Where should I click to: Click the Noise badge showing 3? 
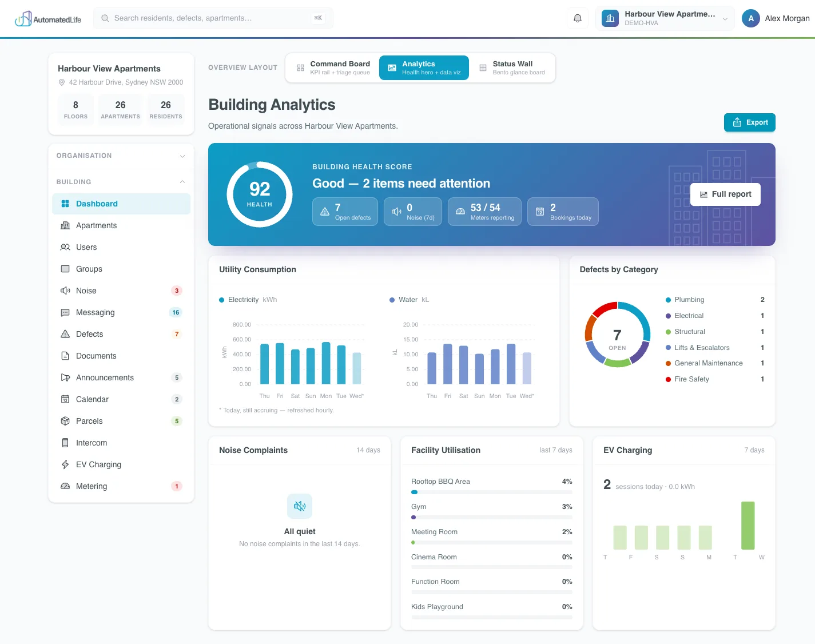click(177, 291)
